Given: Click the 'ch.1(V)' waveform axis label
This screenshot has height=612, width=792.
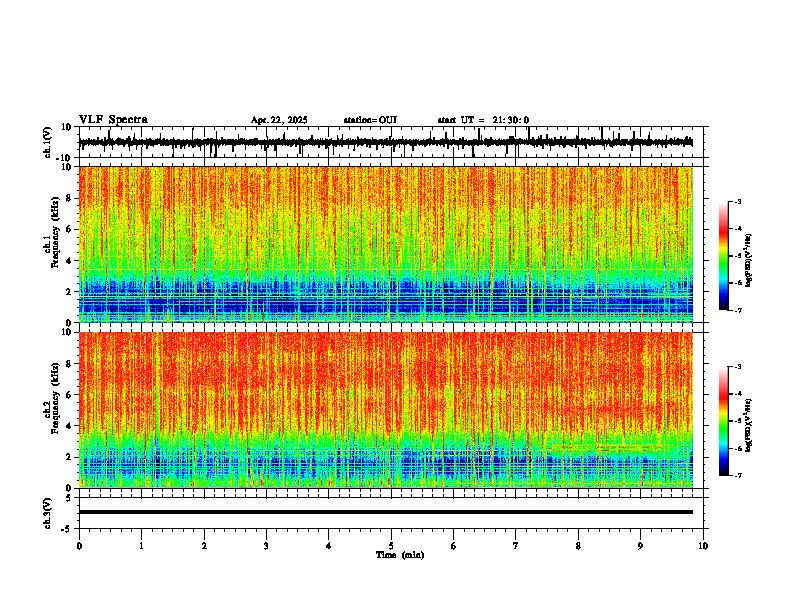Looking at the screenshot, I should pyautogui.click(x=48, y=142).
